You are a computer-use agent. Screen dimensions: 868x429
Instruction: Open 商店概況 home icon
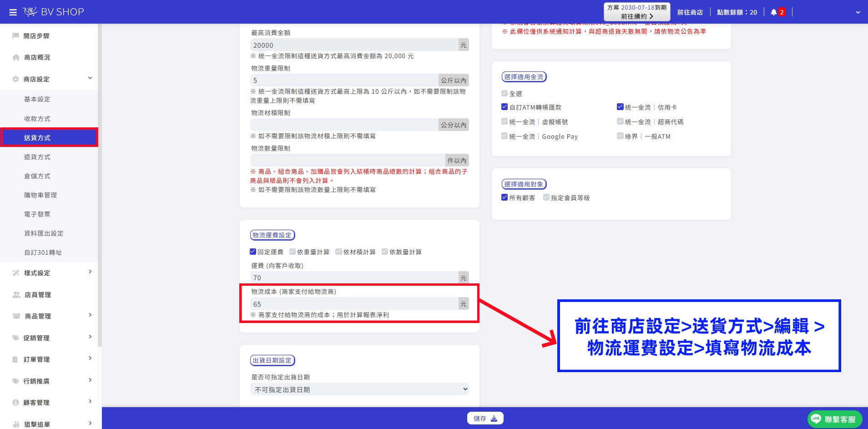pyautogui.click(x=16, y=57)
